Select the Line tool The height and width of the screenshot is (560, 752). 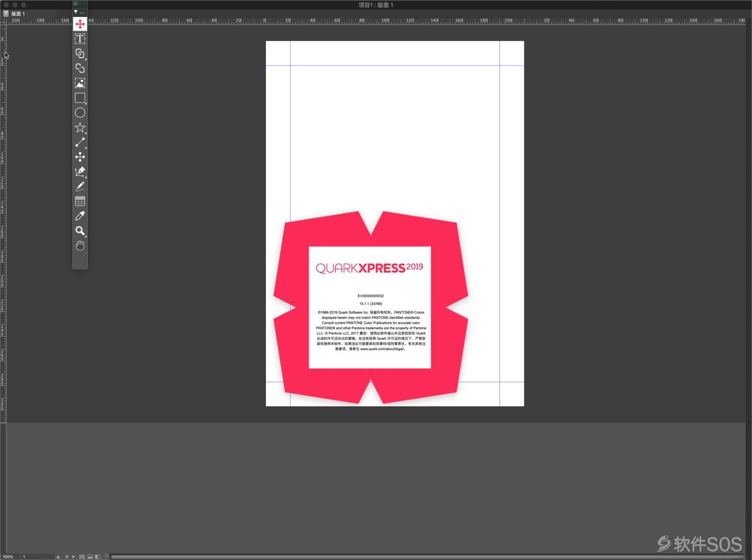pos(80,142)
